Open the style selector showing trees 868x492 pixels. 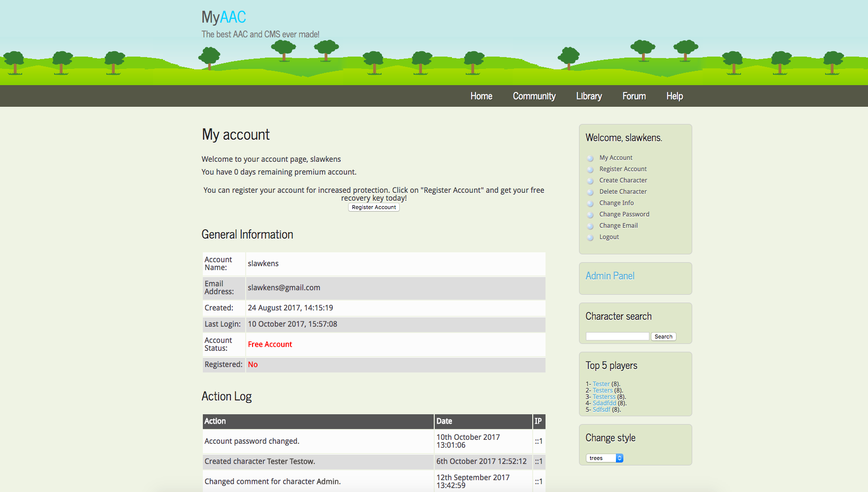click(601, 458)
